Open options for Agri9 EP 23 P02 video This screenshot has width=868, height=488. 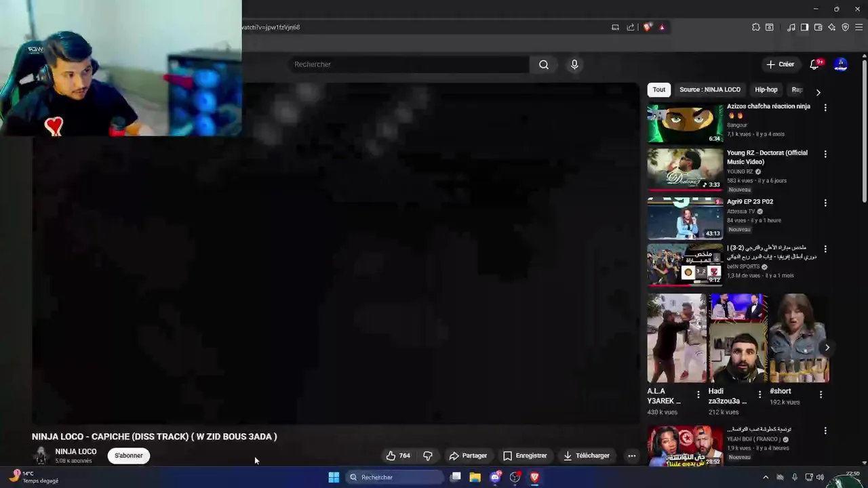tap(825, 203)
